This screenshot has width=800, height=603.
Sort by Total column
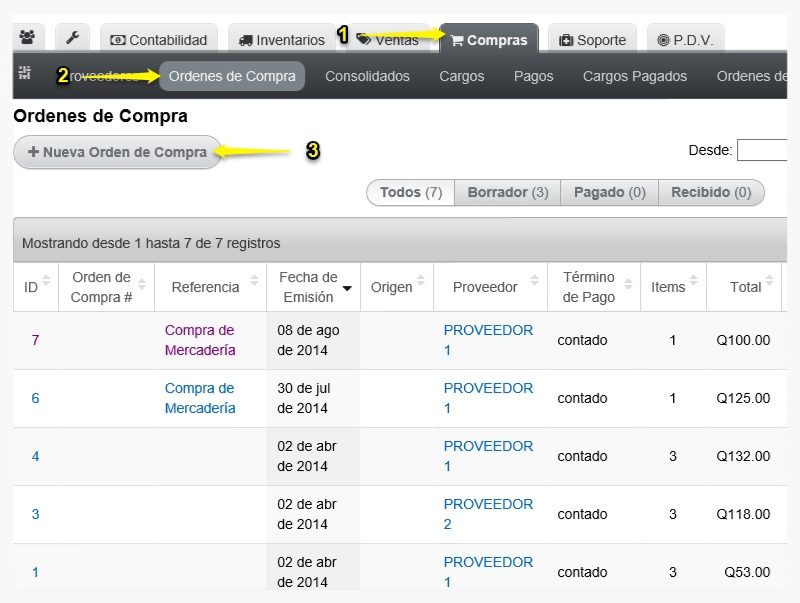(744, 287)
